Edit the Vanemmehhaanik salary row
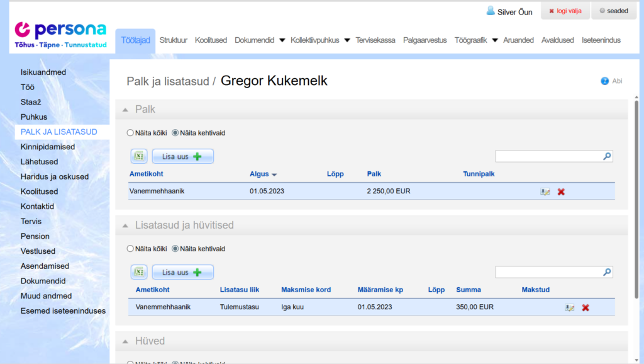 click(545, 191)
